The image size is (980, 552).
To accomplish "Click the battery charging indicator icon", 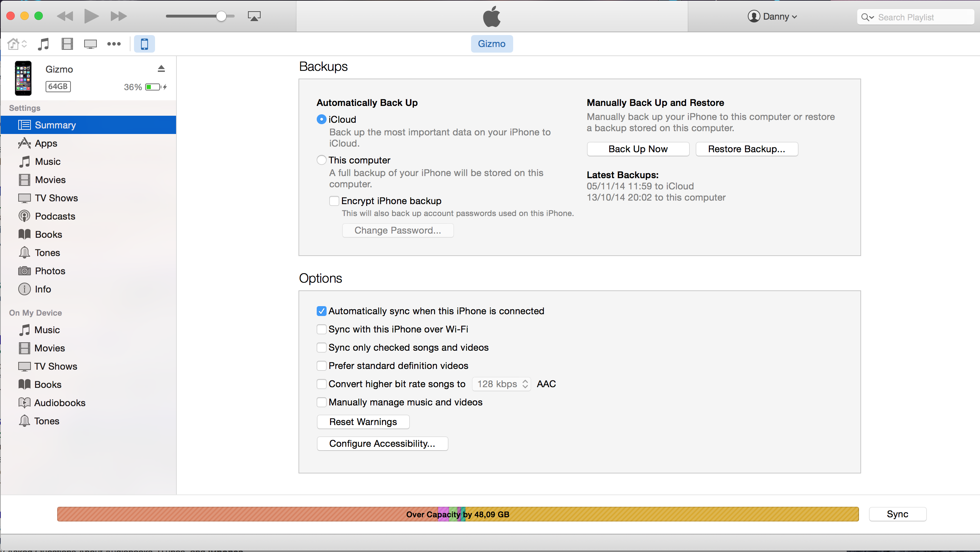I will pyautogui.click(x=156, y=87).
